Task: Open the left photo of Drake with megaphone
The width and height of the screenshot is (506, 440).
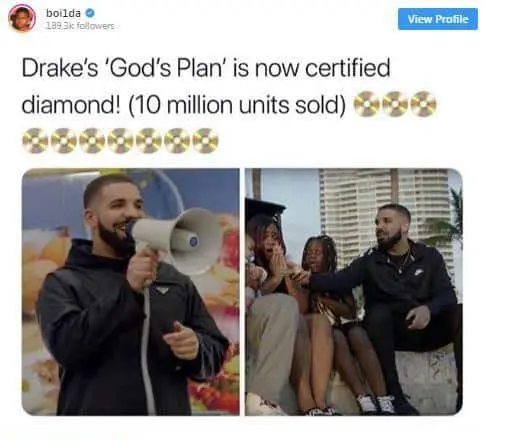Action: 130,292
